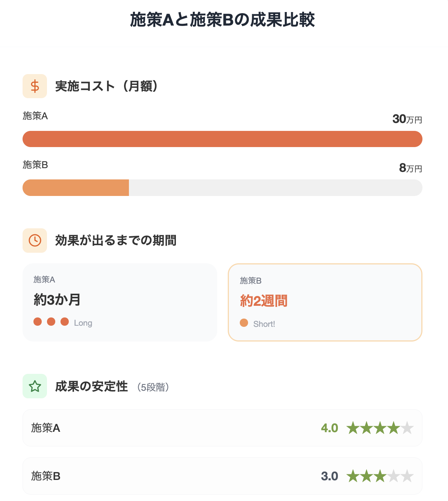Click the fourth gray star for 施策B
Screen dimensions: 448x501
click(394, 476)
